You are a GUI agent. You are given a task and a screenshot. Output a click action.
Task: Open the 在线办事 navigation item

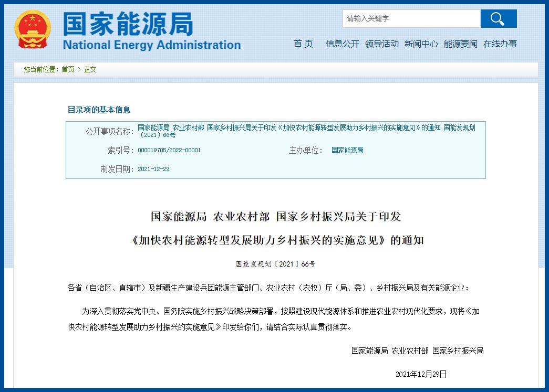500,44
